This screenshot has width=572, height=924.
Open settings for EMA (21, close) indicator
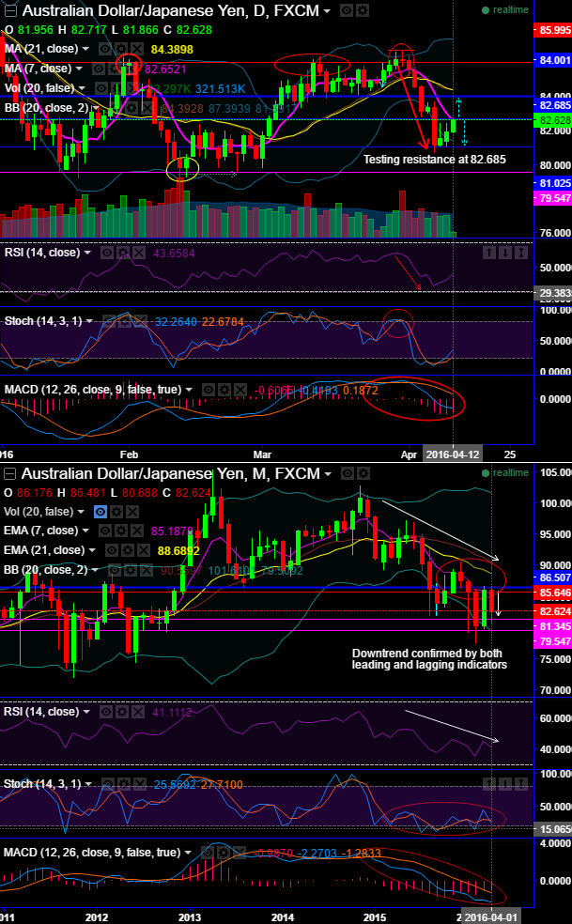(x=128, y=550)
